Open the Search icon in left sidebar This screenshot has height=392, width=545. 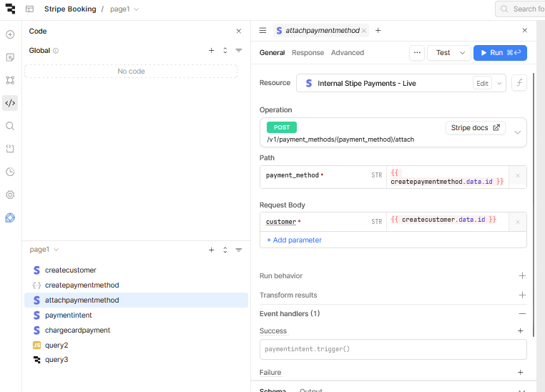click(x=10, y=126)
